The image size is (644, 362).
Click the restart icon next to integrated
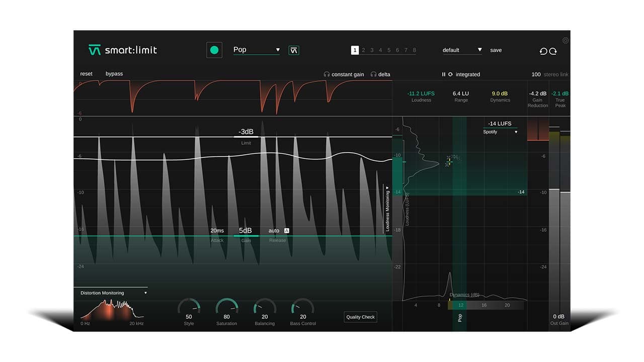pos(451,74)
